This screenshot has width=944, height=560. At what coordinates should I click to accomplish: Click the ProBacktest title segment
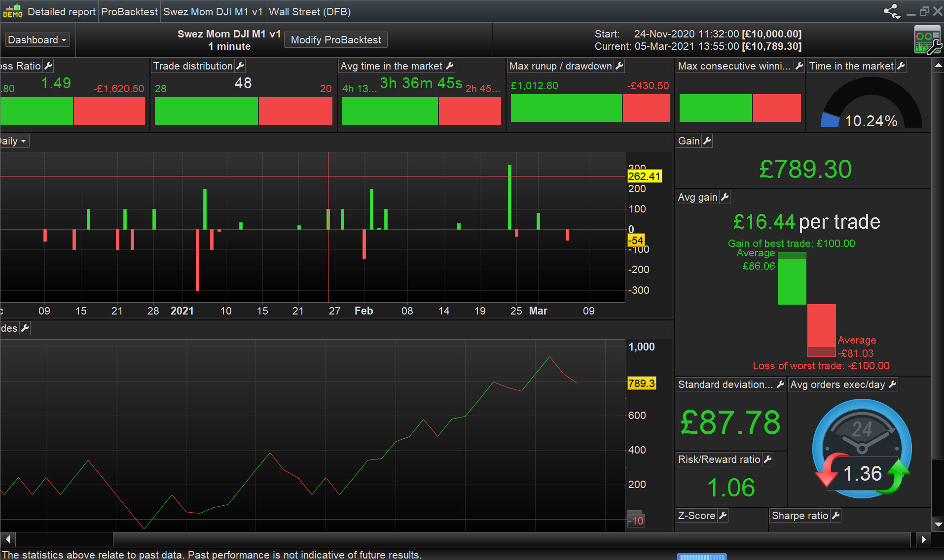[129, 11]
